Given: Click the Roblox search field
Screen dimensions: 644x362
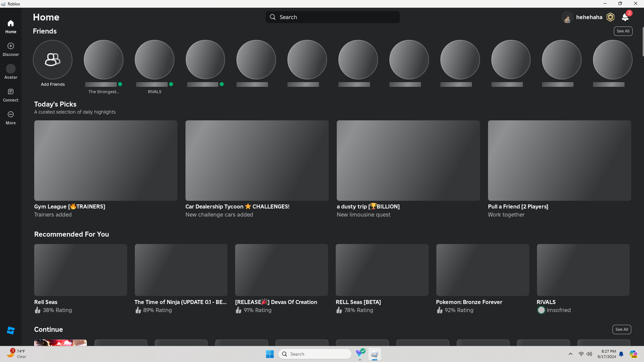Looking at the screenshot, I should click(x=332, y=17).
